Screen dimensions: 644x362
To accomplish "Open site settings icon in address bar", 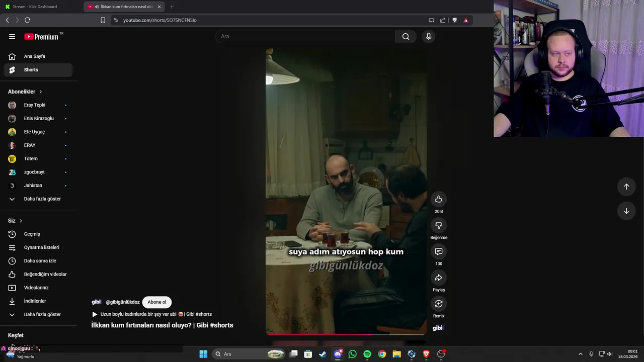I will point(116,20).
